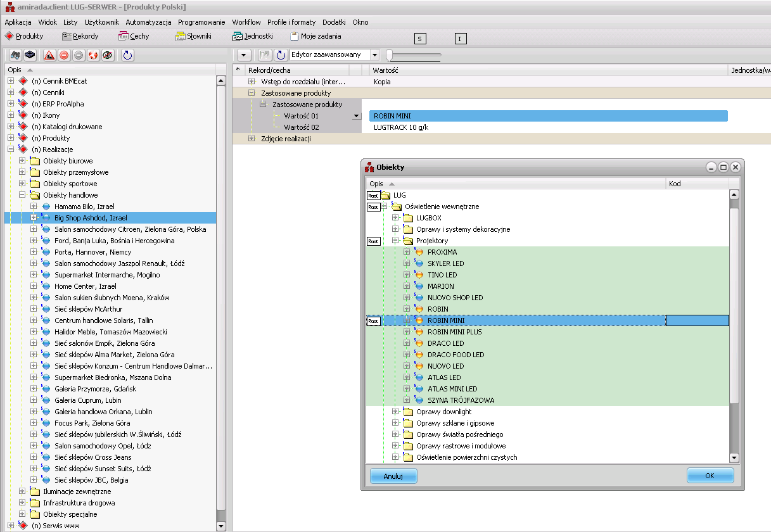
Task: Expand the (n) Cennik BMEcat node
Action: coord(11,81)
